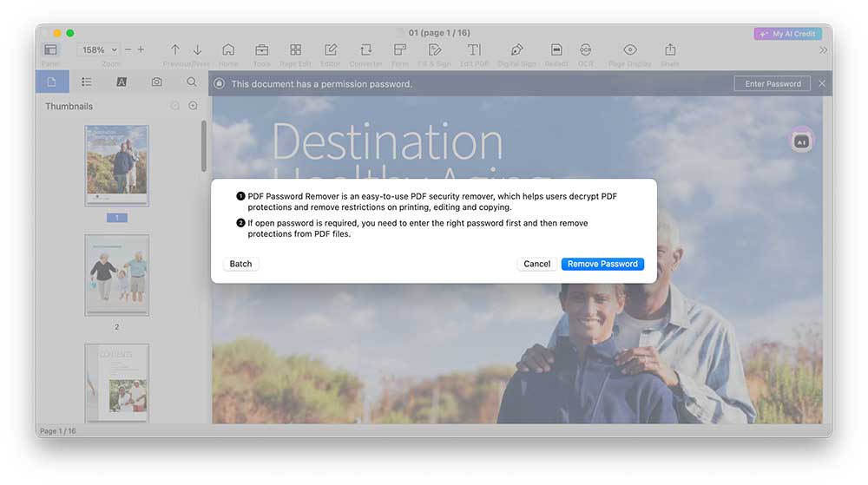
Task: Open the floating AI assistant icon
Action: tap(801, 141)
